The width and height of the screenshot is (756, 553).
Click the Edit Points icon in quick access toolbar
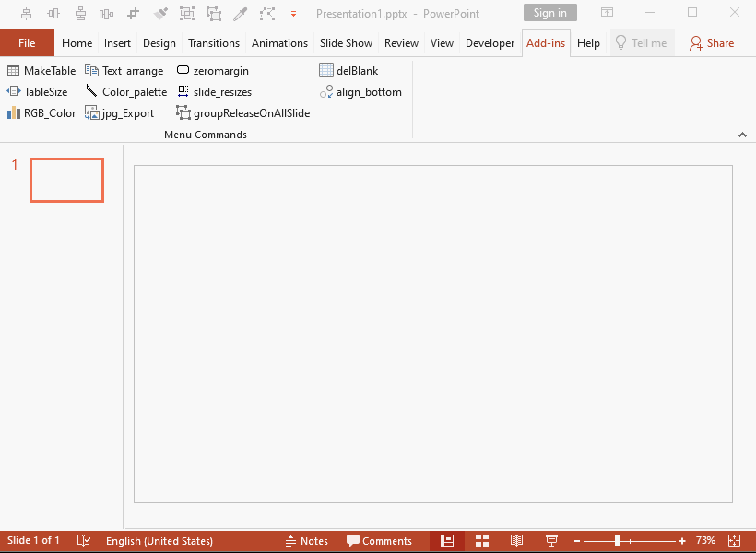tap(267, 14)
